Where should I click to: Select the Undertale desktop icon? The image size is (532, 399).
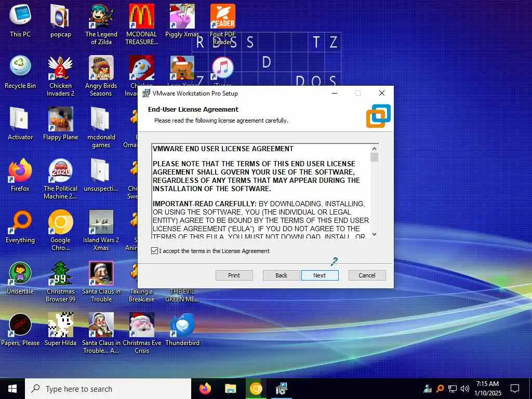20,278
